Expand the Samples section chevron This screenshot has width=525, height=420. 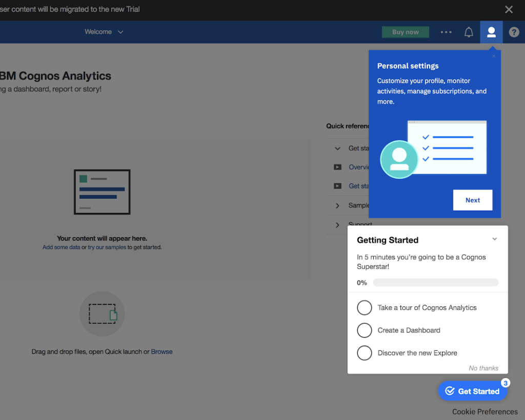[x=337, y=205]
